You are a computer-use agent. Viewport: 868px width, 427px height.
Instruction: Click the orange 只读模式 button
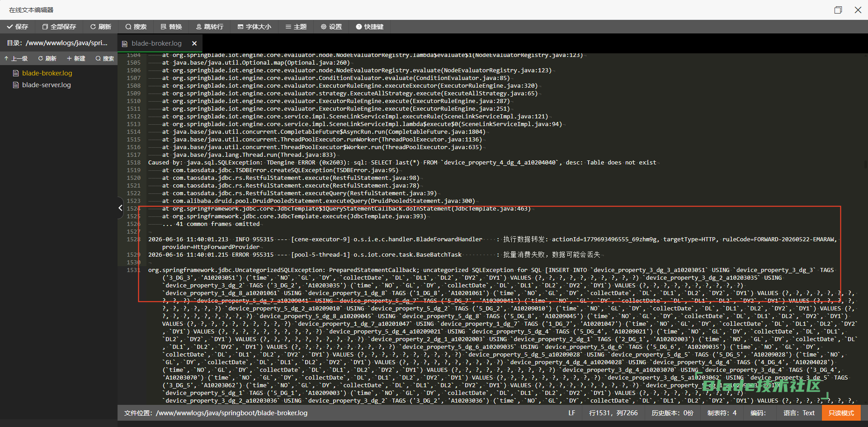(x=841, y=413)
